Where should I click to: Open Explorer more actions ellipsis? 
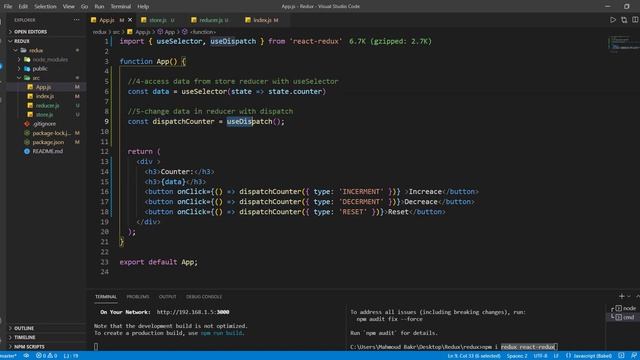(x=76, y=20)
